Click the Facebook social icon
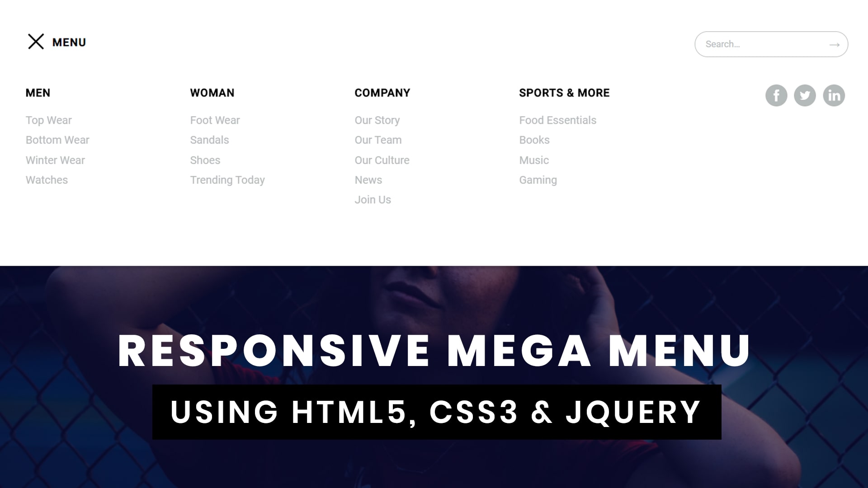Viewport: 868px width, 488px height. pyautogui.click(x=776, y=95)
